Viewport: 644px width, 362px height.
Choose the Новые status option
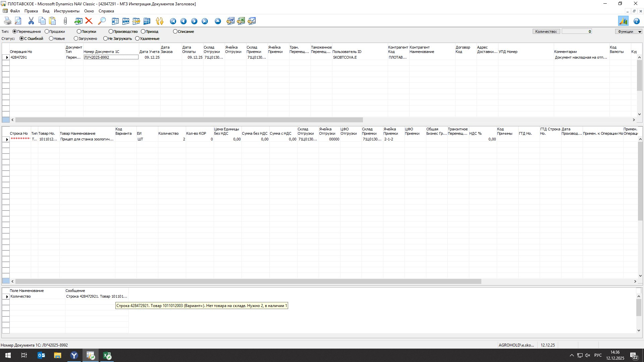[51, 39]
